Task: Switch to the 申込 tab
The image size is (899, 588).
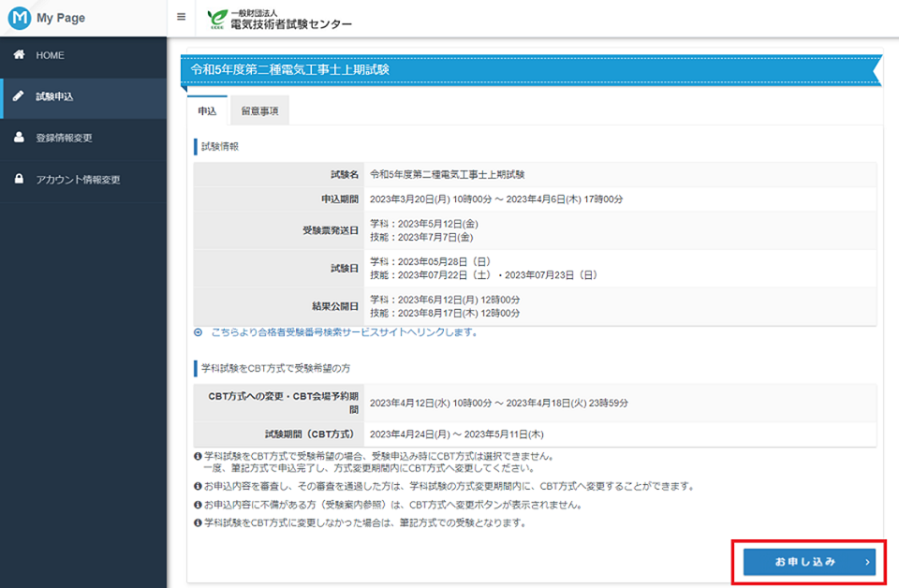Action: (x=207, y=110)
